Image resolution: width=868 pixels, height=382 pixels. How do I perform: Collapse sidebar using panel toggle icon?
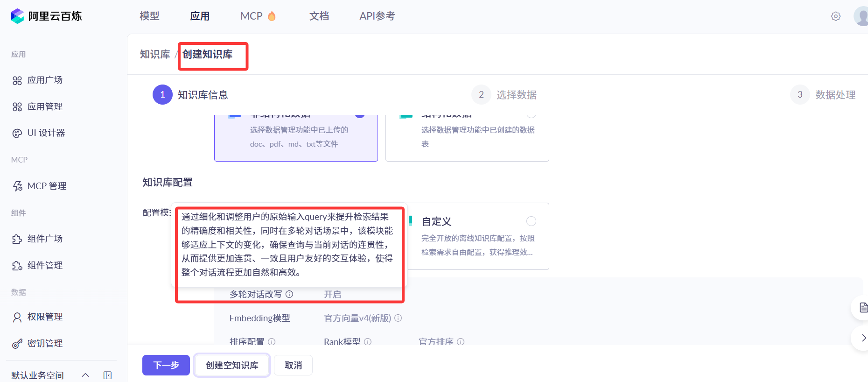pos(108,375)
